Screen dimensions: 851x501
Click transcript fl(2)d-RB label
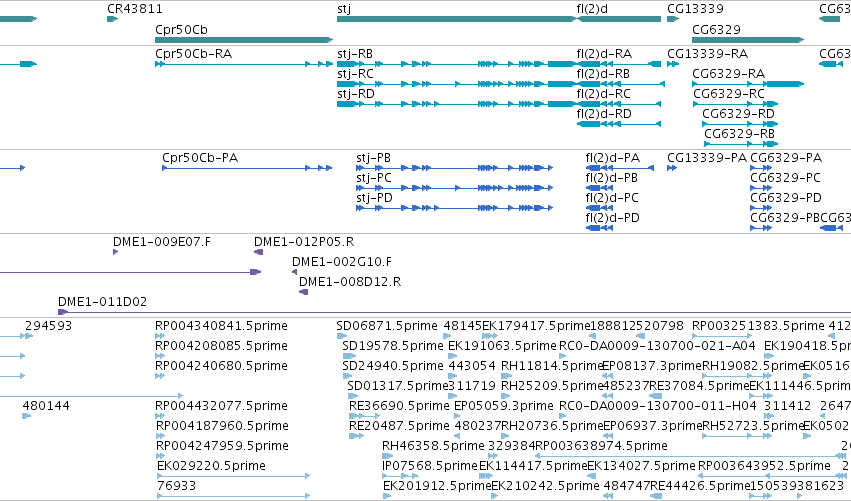click(x=603, y=74)
